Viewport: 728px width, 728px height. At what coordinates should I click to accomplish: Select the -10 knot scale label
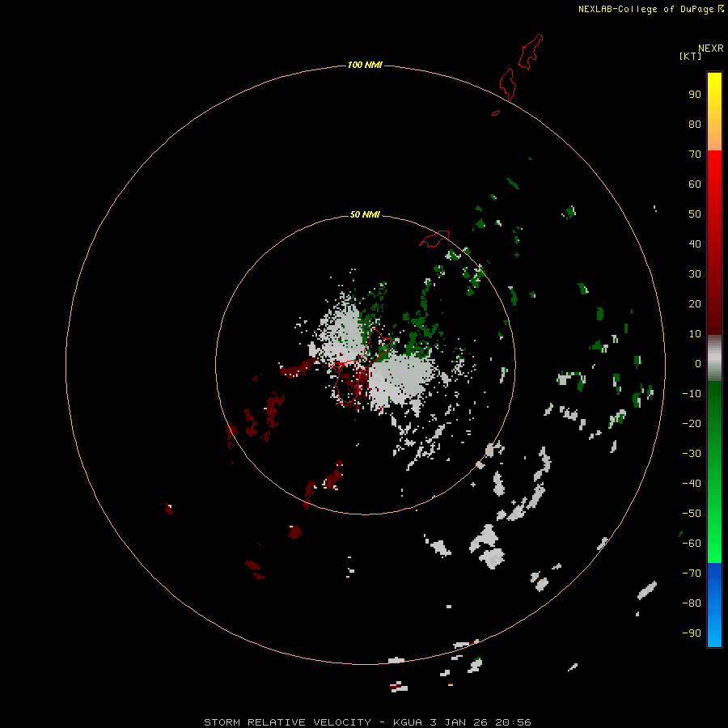(x=692, y=394)
